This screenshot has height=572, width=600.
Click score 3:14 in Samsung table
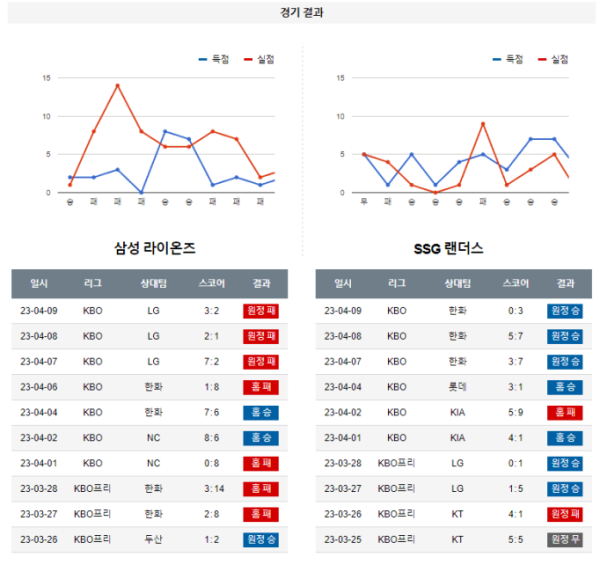[x=214, y=489]
